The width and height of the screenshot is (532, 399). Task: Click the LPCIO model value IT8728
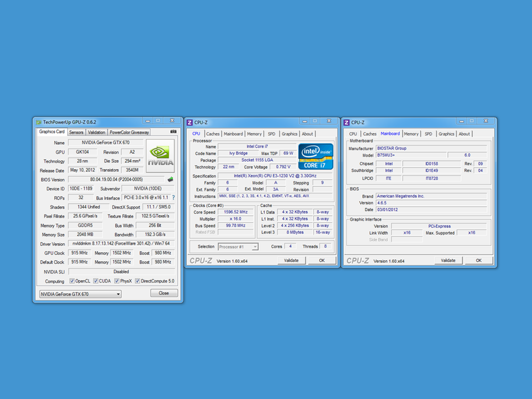431,178
